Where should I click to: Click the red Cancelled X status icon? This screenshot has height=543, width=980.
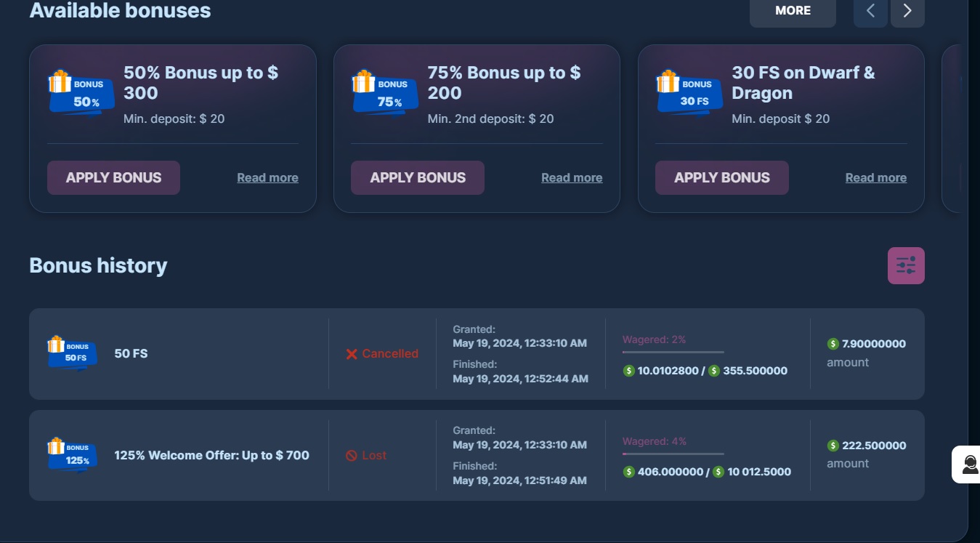[352, 354]
